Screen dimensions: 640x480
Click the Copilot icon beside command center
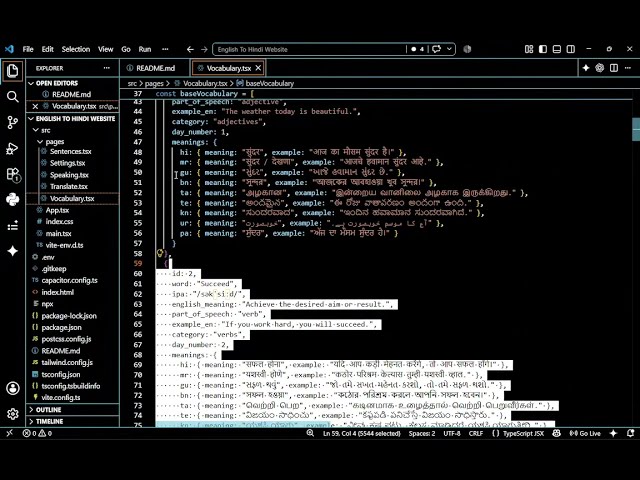pyautogui.click(x=467, y=49)
